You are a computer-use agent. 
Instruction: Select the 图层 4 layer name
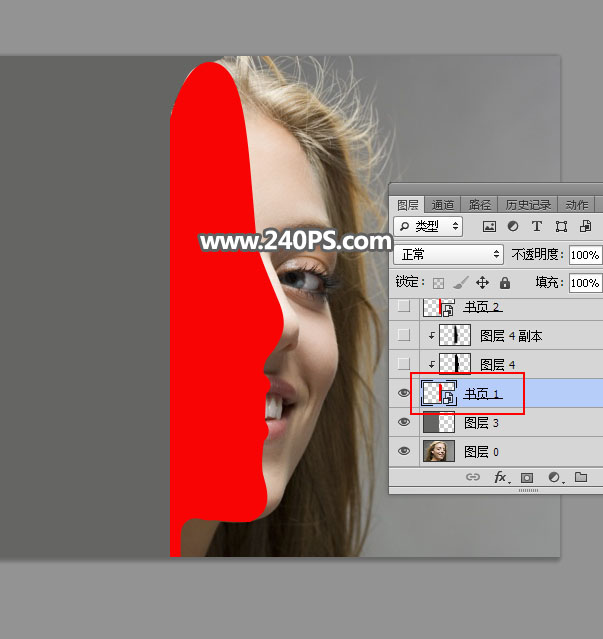(497, 364)
